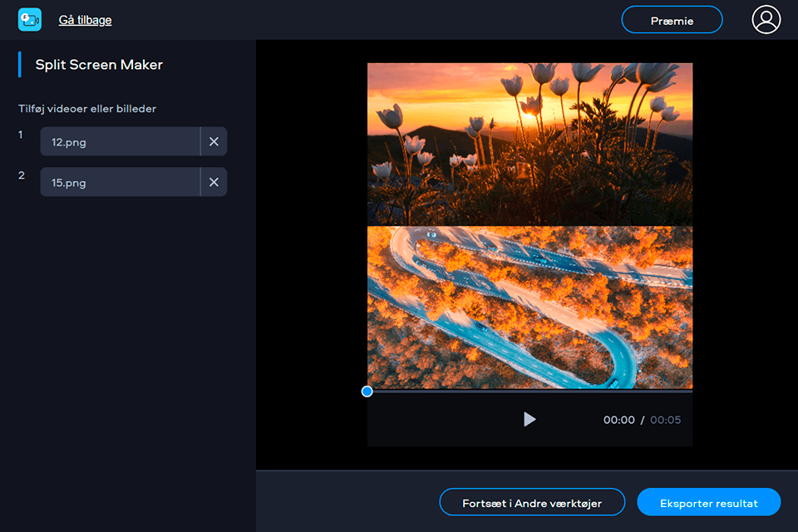Select the video camera icon in the header
The width and height of the screenshot is (798, 532).
(30, 18)
